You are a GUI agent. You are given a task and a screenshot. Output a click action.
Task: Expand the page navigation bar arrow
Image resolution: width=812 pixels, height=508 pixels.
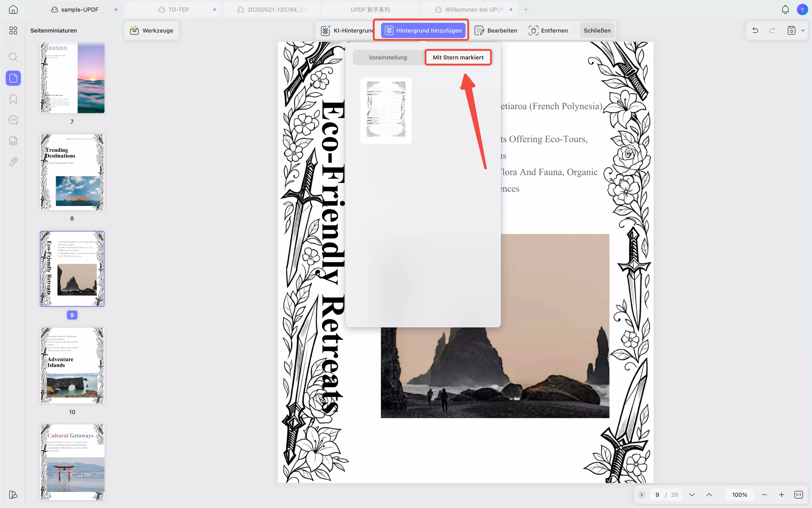642,494
